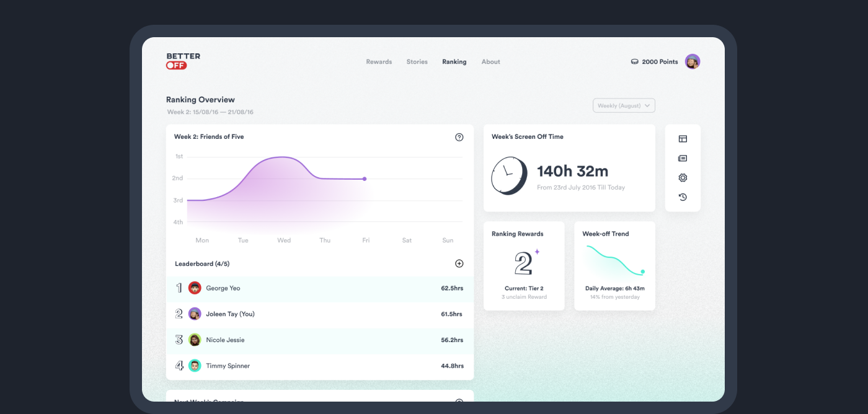Click the clock illustration in Screen Off Time

point(509,175)
